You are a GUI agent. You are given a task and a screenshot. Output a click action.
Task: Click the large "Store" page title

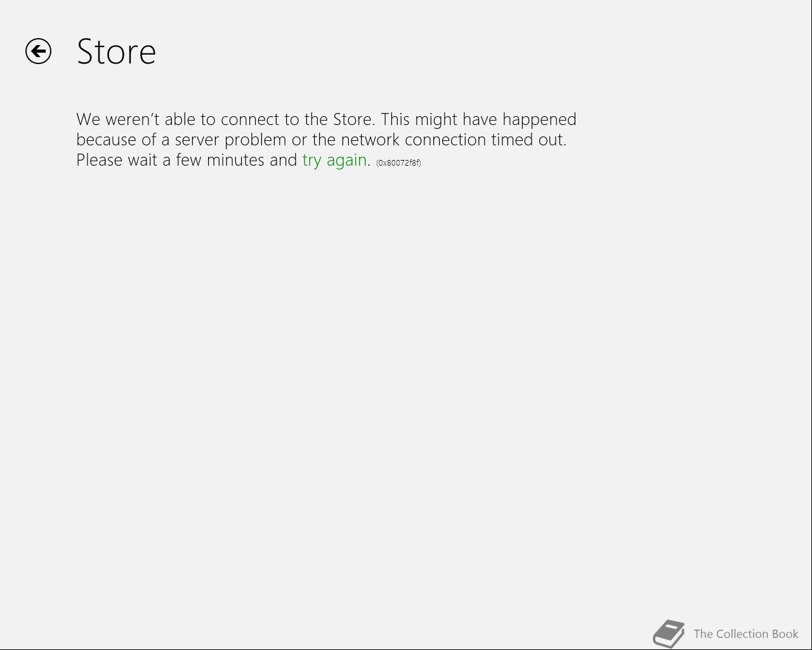point(116,51)
